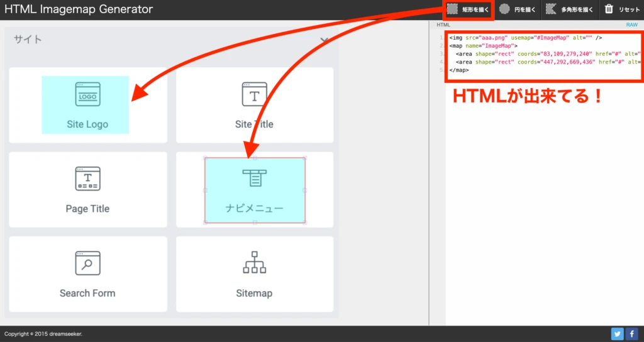Click the Sitemap tree icon
Viewport: 644px width, 342px height.
[x=254, y=262]
